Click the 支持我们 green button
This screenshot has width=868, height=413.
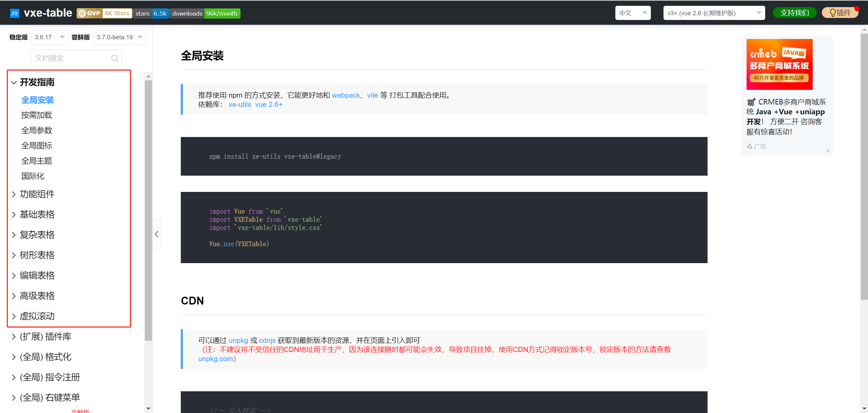click(794, 13)
